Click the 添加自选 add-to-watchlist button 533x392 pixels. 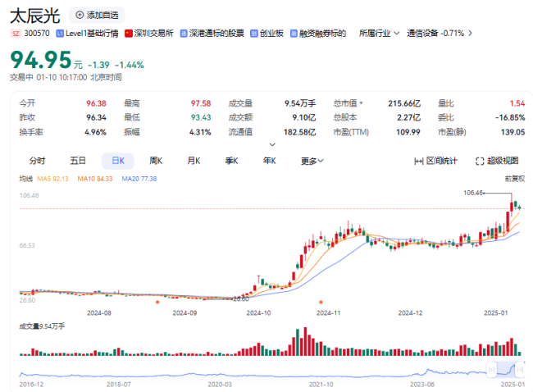(97, 16)
